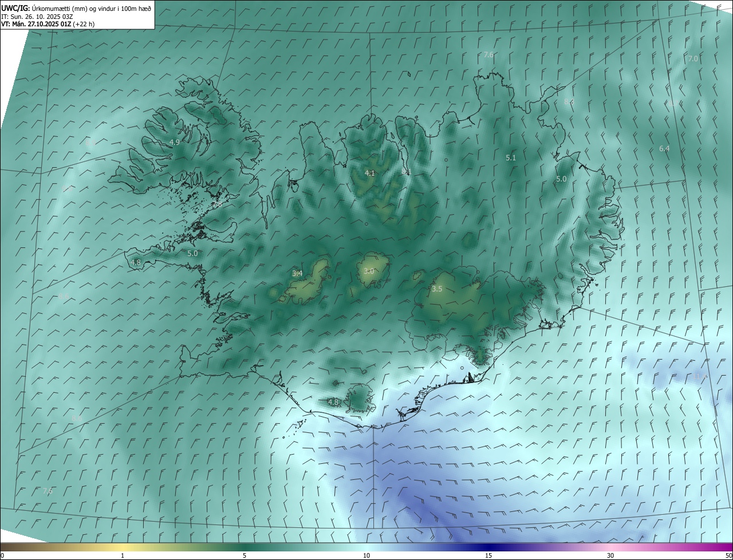This screenshot has width=733, height=560.
Task: Click the 6.4 value over the eastern sea
Action: (x=664, y=148)
